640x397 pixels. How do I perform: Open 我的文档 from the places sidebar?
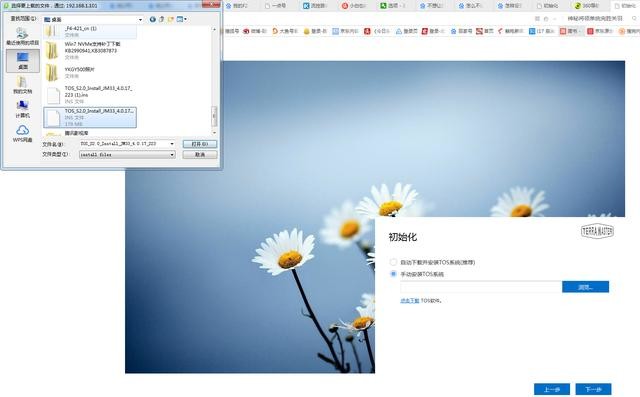(x=22, y=85)
